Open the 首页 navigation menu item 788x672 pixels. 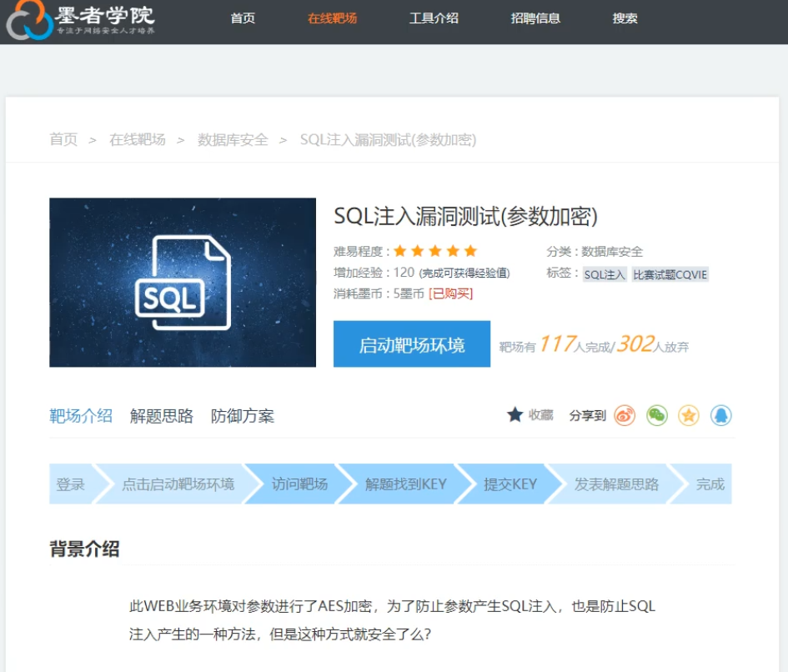pos(243,18)
